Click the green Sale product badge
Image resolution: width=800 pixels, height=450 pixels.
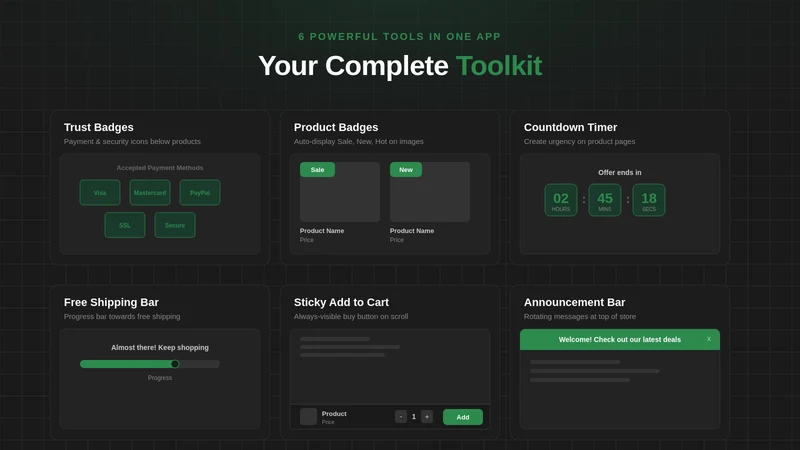click(317, 169)
